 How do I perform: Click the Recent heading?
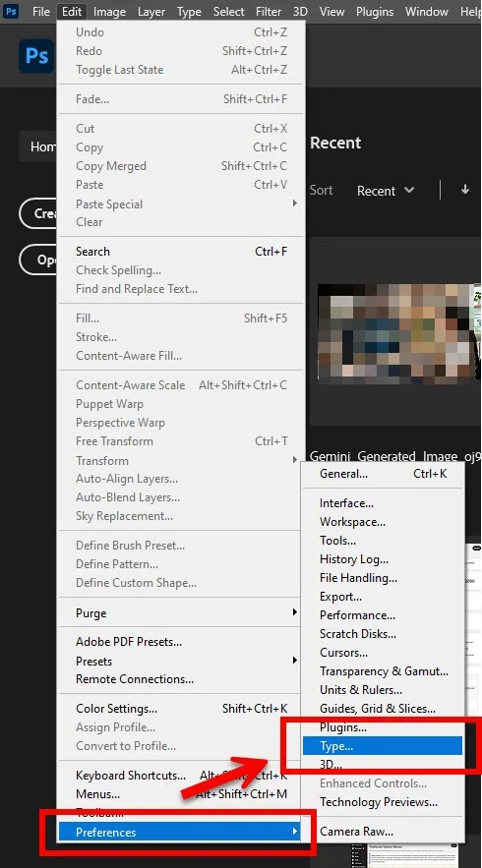(335, 143)
